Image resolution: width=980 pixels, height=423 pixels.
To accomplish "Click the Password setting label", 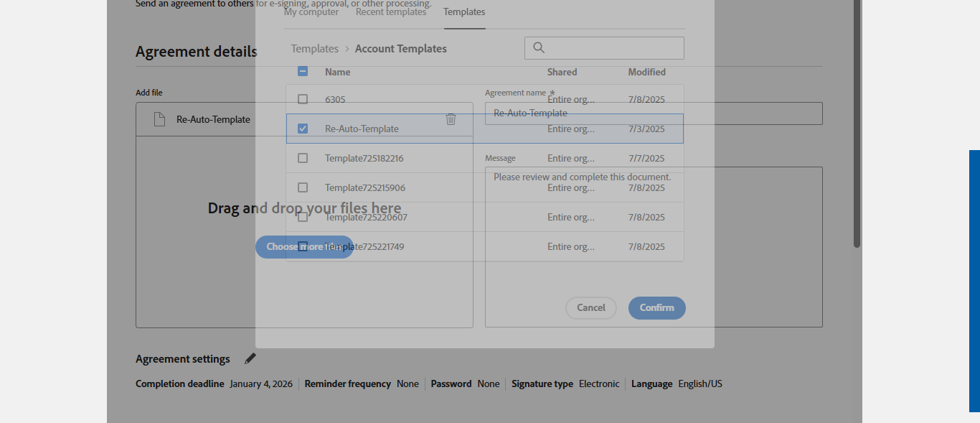I will (x=451, y=384).
